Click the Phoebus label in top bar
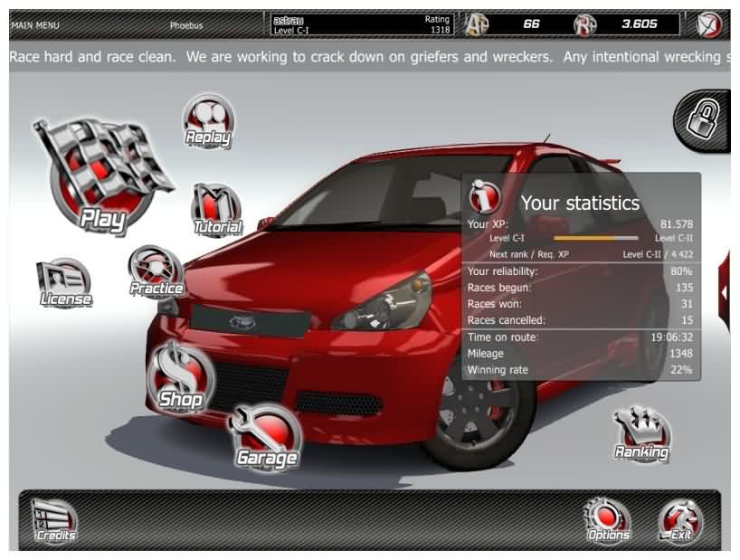 point(186,25)
